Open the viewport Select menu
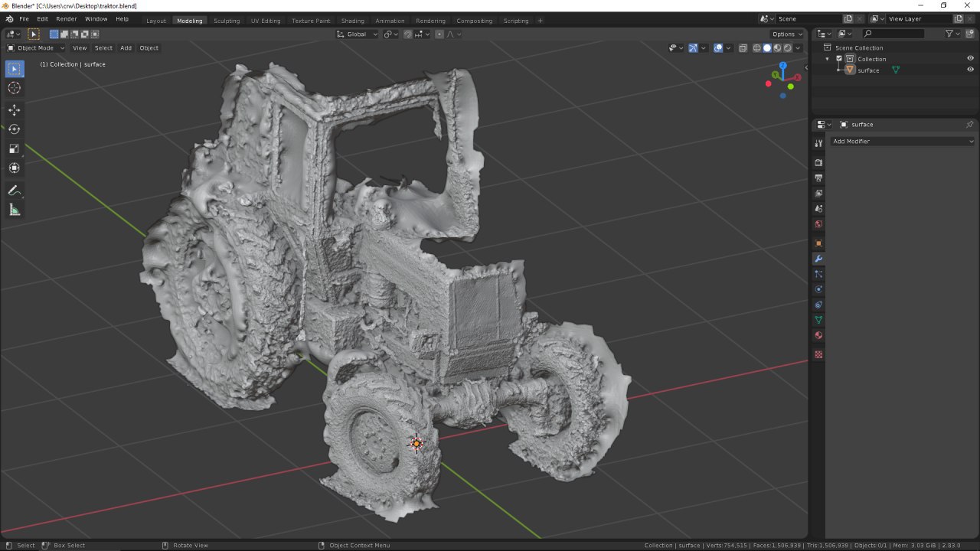This screenshot has width=980, height=551. 103,47
